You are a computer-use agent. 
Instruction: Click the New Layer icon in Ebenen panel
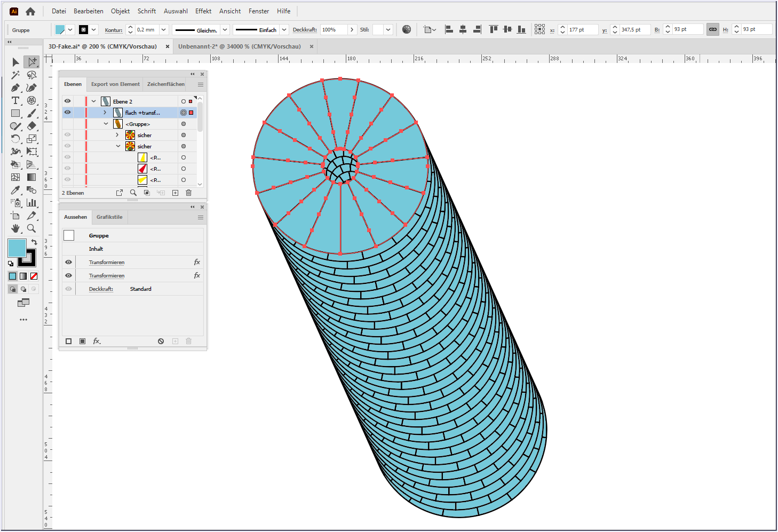(x=175, y=193)
